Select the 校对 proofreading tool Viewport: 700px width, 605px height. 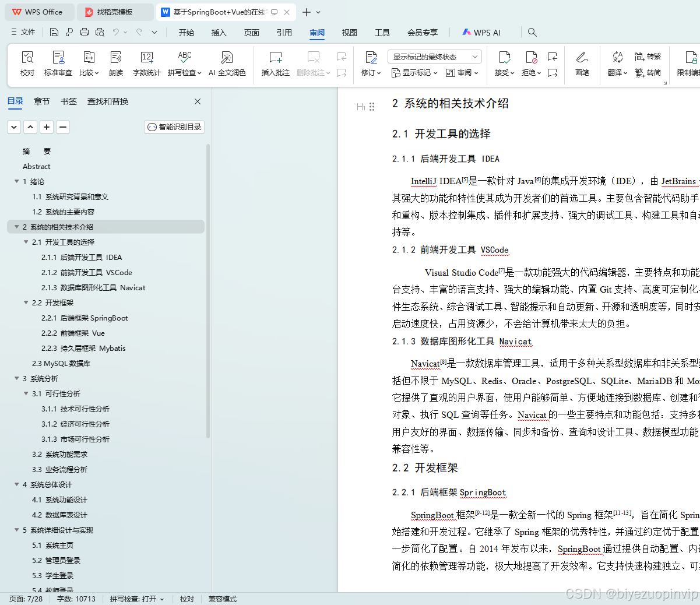(27, 64)
